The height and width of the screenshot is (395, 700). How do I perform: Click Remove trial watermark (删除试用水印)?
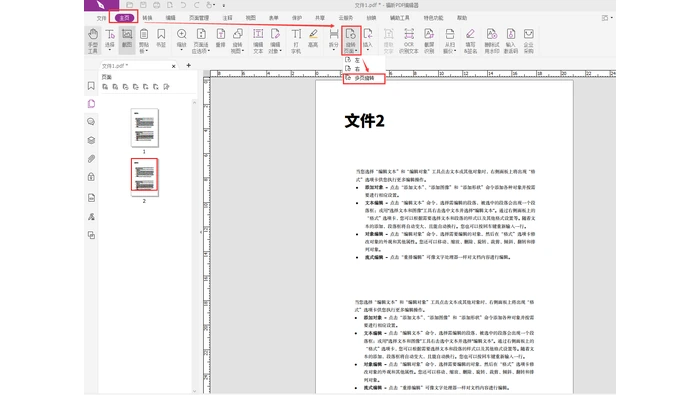[492, 41]
